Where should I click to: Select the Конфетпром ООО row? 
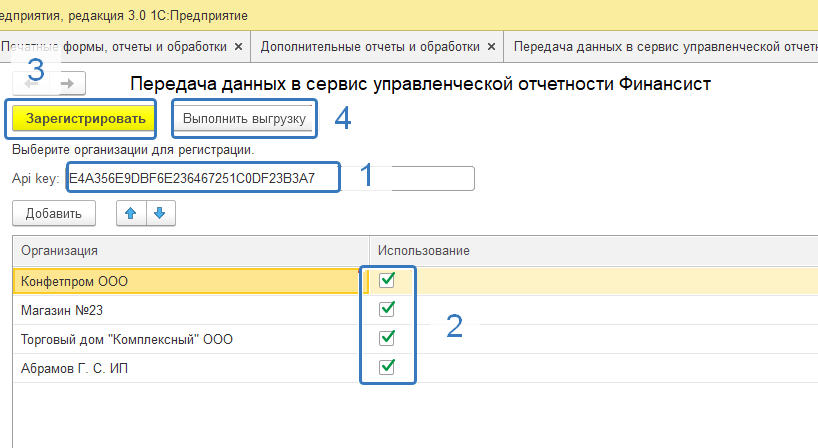pyautogui.click(x=180, y=281)
